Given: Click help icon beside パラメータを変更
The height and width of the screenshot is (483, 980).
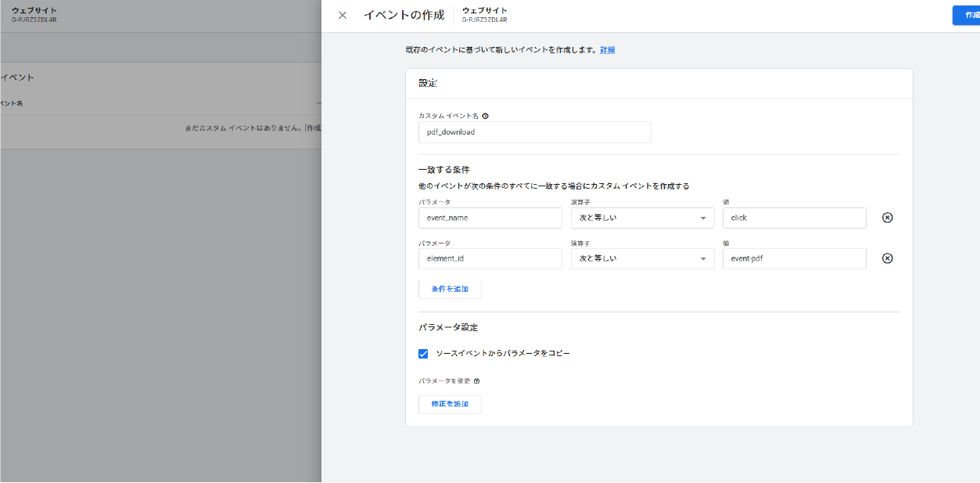Looking at the screenshot, I should 477,381.
